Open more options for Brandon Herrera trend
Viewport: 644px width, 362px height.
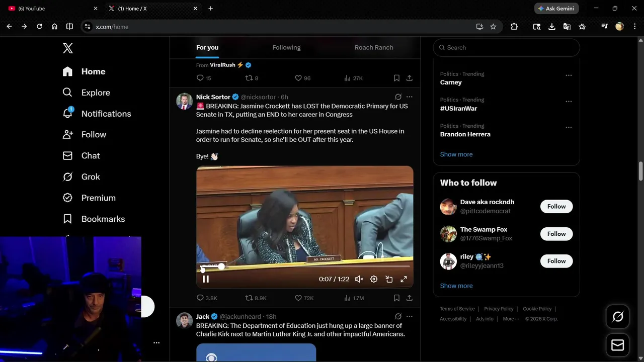click(x=569, y=128)
